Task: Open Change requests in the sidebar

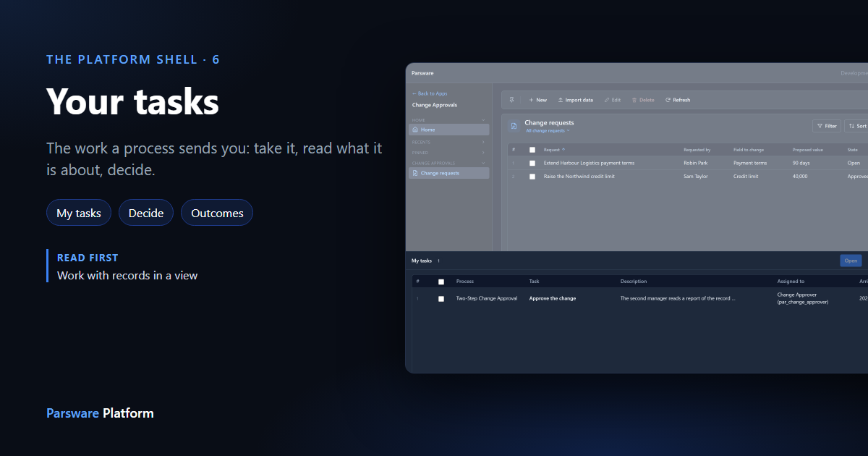Action: (449, 173)
